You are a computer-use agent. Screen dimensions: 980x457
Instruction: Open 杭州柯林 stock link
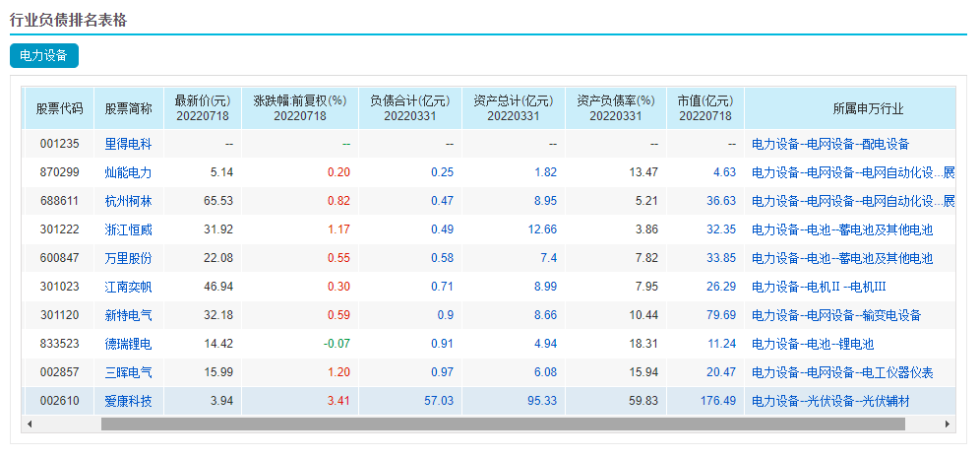click(129, 201)
